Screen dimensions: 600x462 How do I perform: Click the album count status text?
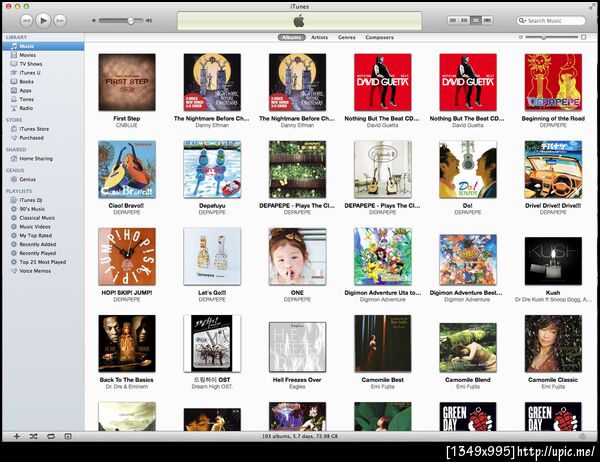tap(300, 436)
